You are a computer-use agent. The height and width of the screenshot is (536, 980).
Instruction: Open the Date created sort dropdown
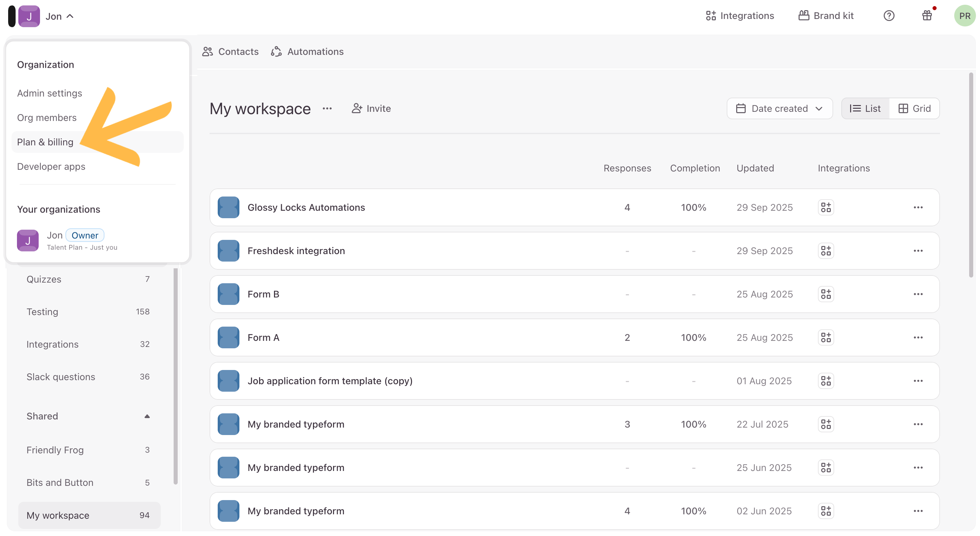779,109
